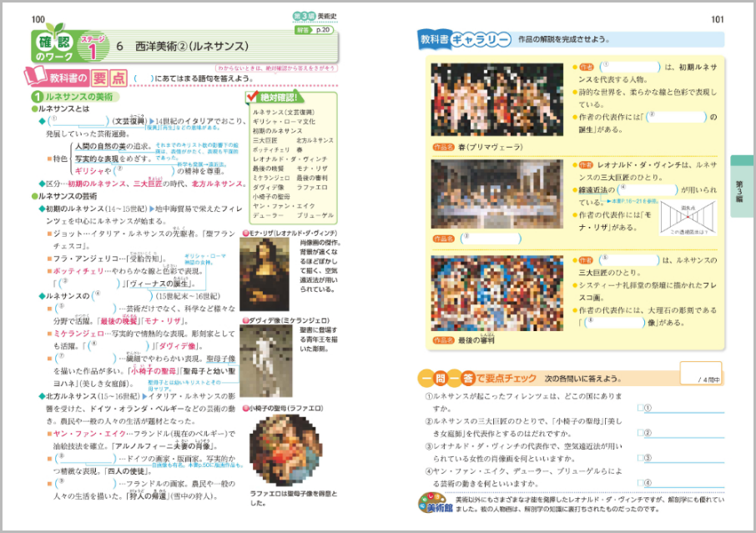Click the Last Supper painting above the 作品名 blank

(x=497, y=194)
